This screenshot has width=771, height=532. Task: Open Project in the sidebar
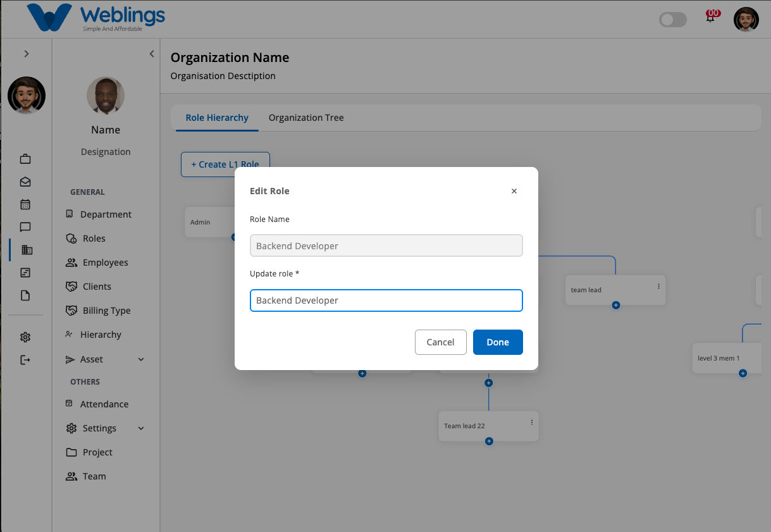89,452
